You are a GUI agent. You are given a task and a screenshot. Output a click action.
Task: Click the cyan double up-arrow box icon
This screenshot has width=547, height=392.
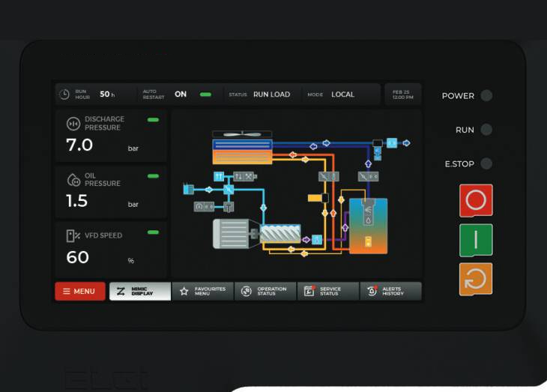point(219,177)
